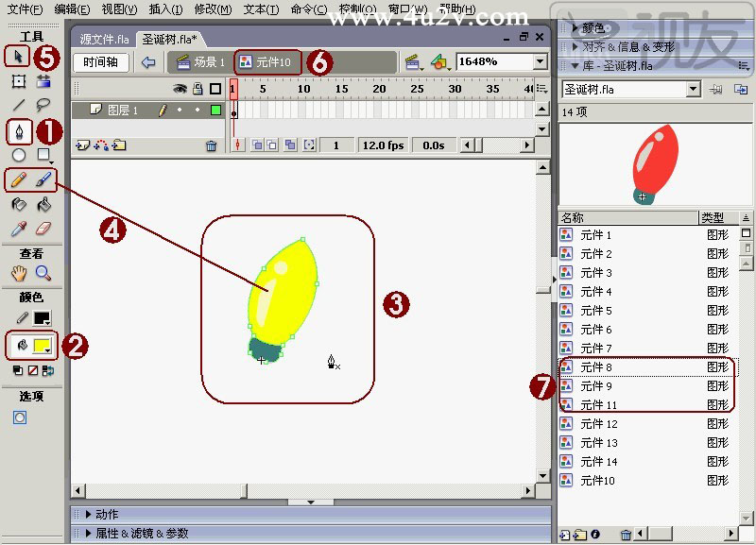Switch to the 源文件.fla document tab

pos(103,39)
